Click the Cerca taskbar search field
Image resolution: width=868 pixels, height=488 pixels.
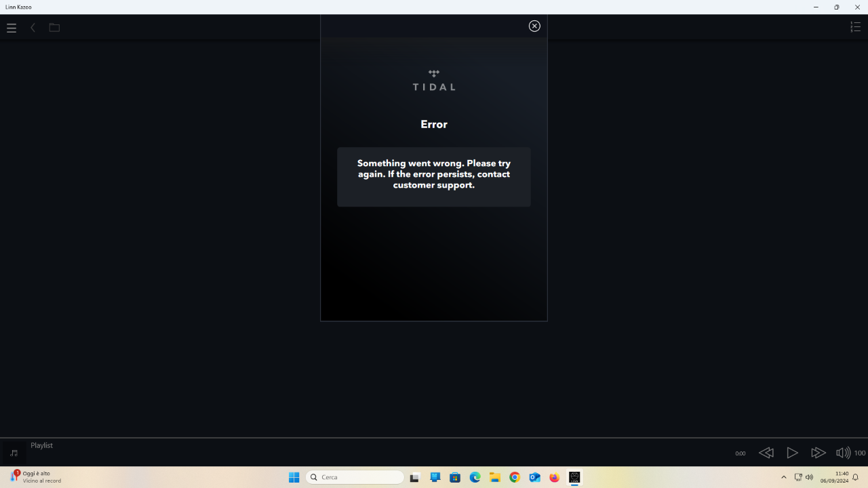point(355,477)
